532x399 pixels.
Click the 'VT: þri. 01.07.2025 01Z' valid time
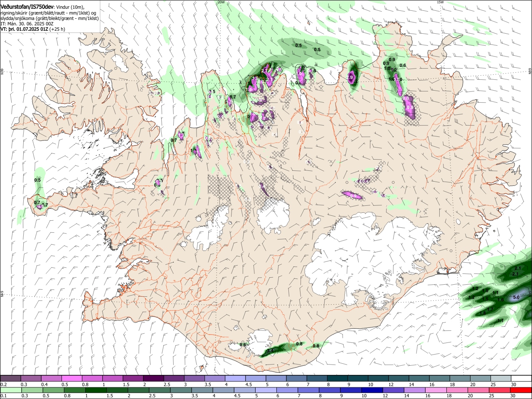25,29
